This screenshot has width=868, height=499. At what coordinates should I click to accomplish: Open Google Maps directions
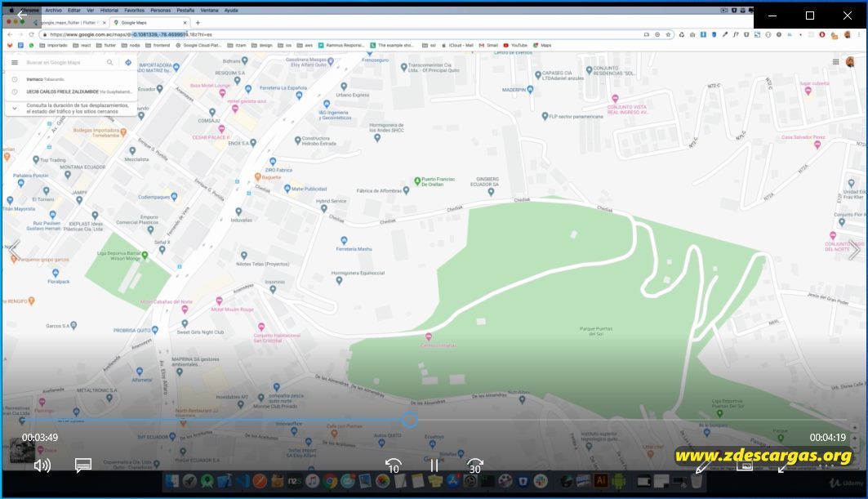[x=128, y=63]
